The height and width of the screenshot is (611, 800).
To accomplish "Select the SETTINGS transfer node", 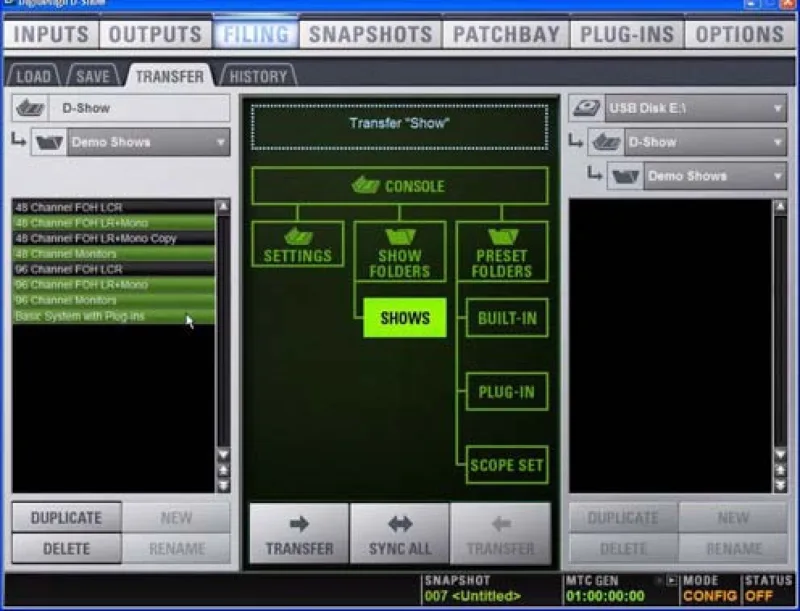I will point(298,244).
